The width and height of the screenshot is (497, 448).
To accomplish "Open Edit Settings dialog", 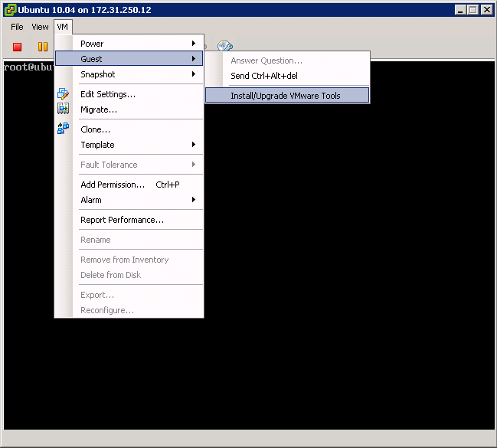I will (x=129, y=94).
